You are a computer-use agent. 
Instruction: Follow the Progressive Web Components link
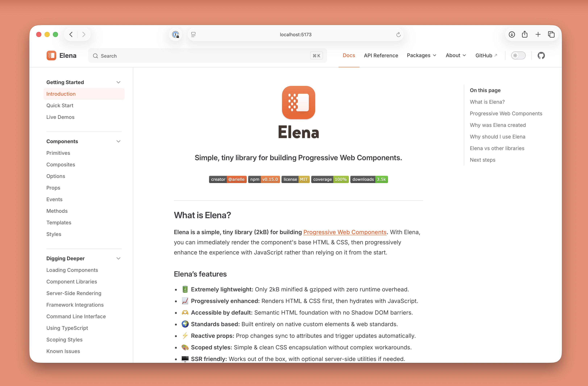[x=345, y=232]
